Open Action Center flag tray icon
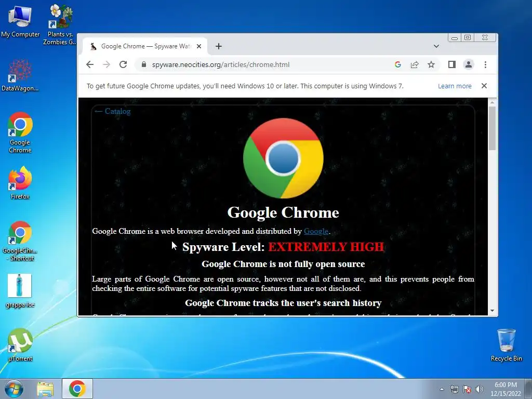Image resolution: width=532 pixels, height=399 pixels. tap(467, 389)
